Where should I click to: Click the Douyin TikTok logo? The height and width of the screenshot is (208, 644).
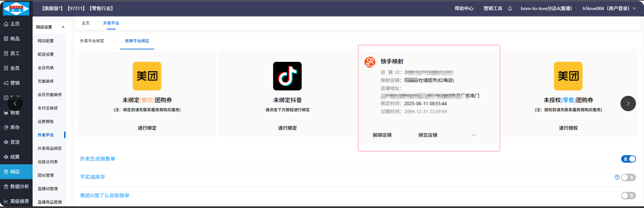(x=287, y=76)
